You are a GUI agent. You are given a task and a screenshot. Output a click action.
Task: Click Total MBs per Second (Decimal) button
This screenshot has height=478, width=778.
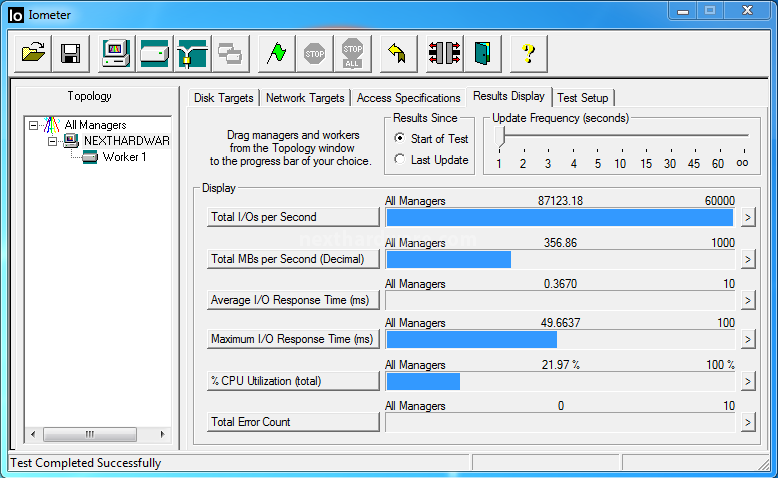click(293, 259)
